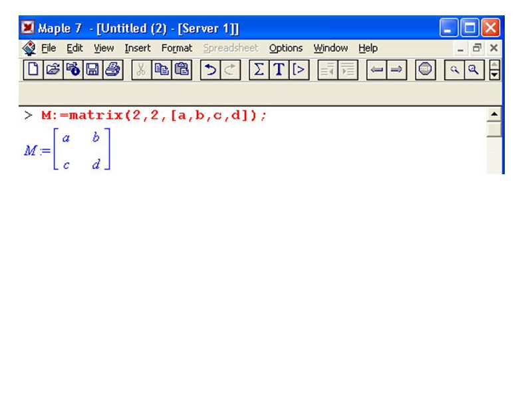Open the Help menu
This screenshot has height=399, width=532.
click(368, 48)
